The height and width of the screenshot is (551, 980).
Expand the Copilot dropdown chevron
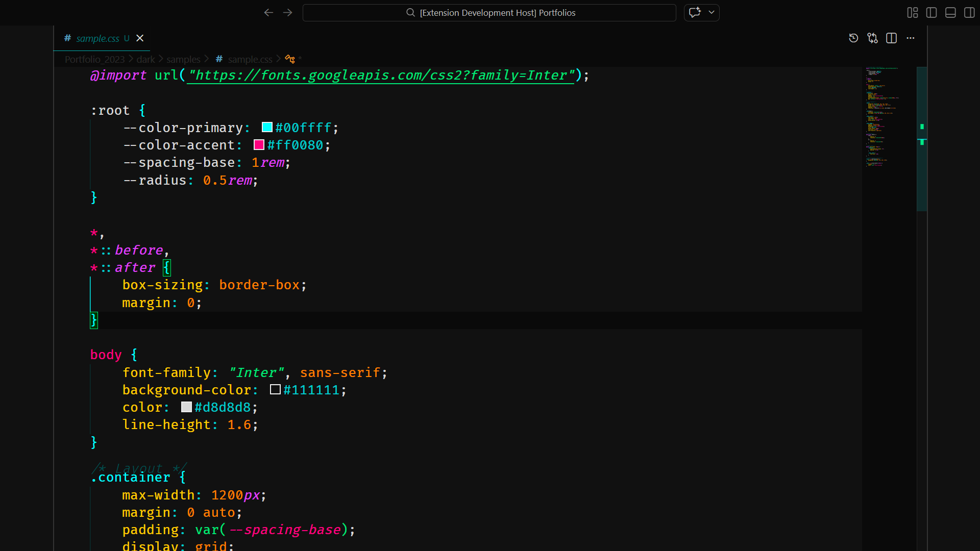click(x=711, y=13)
